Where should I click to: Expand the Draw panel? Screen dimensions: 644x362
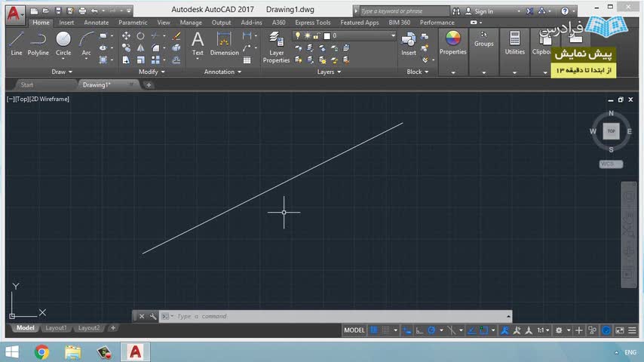pos(62,72)
